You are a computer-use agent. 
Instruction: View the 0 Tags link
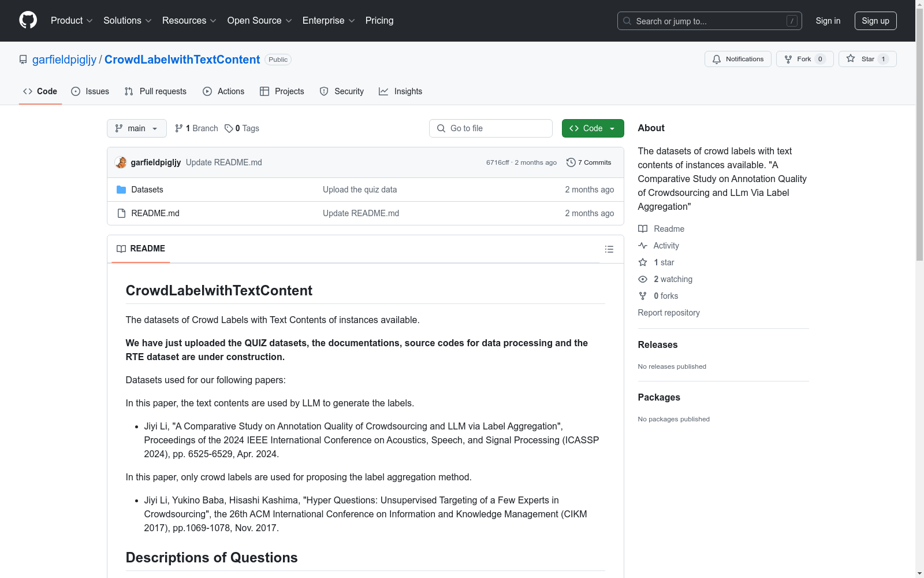[x=242, y=128]
